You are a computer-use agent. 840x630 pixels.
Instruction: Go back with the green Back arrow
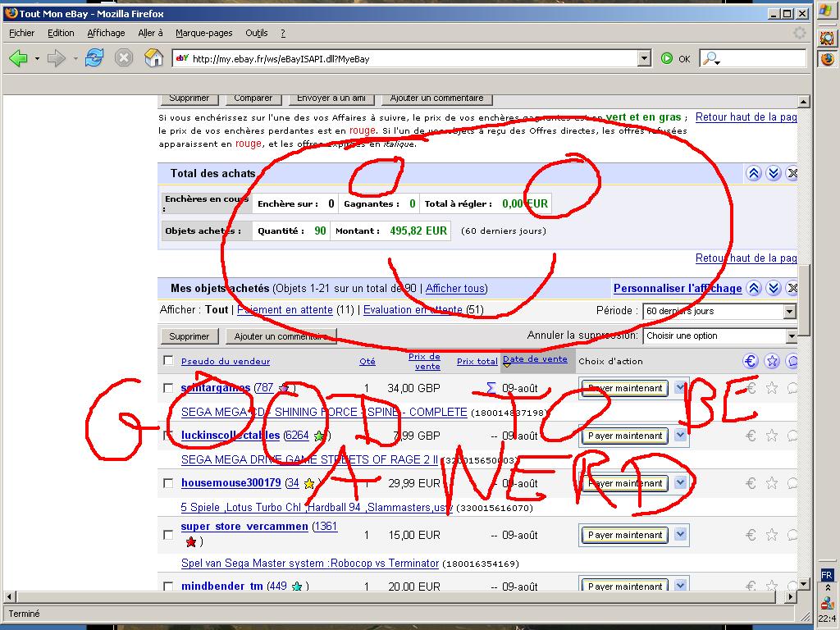pos(18,58)
